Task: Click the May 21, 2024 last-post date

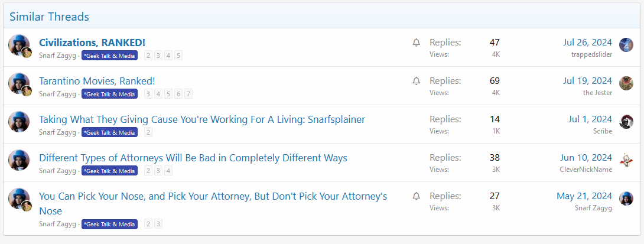Action: point(584,196)
